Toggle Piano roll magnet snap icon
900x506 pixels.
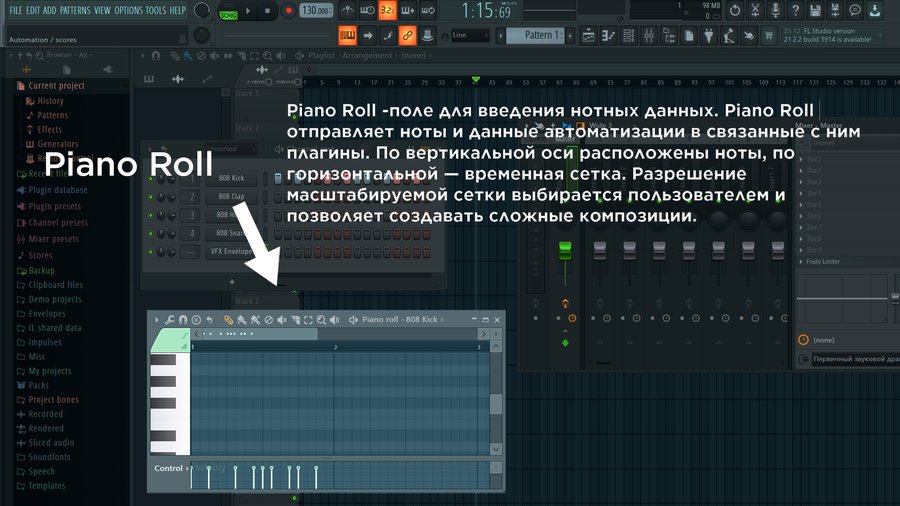pyautogui.click(x=183, y=320)
